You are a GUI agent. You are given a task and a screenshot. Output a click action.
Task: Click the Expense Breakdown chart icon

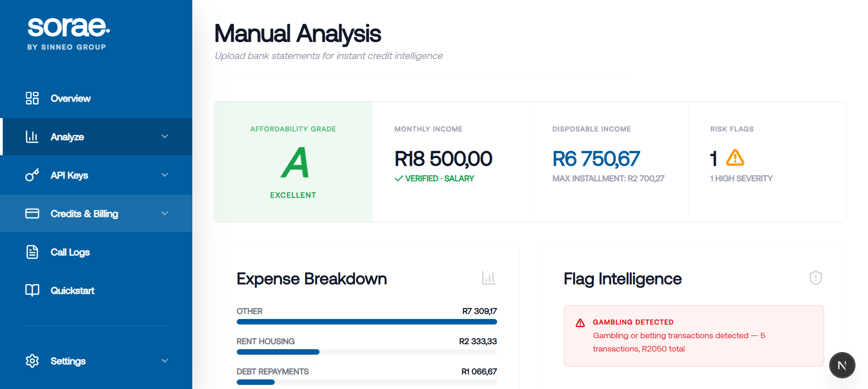click(x=488, y=278)
